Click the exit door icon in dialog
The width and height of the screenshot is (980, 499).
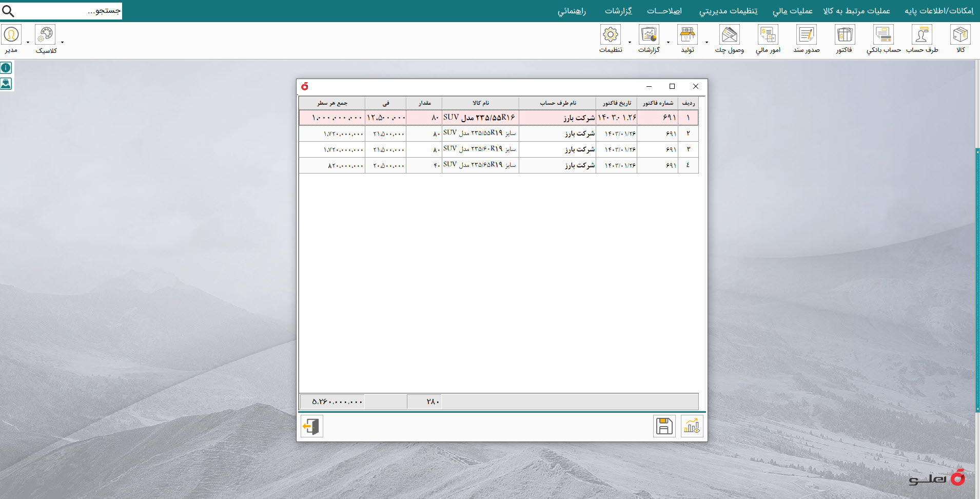coord(311,426)
